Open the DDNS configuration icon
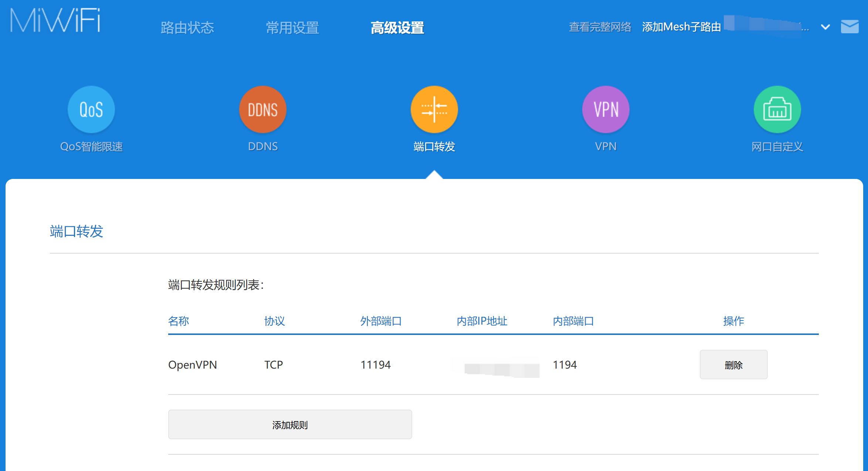The width and height of the screenshot is (868, 471). 263,109
